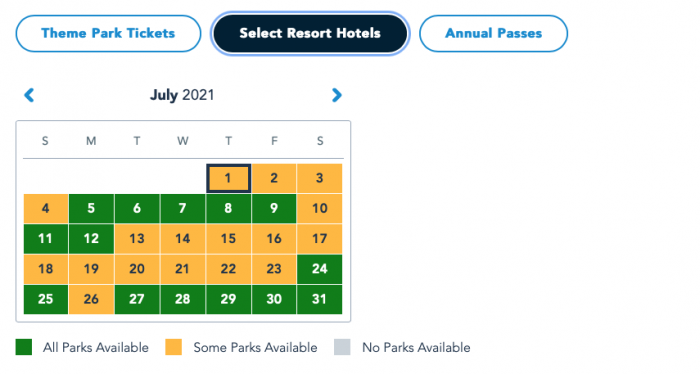The image size is (700, 374).
Task: Select July 28 on the calendar
Action: 182,299
